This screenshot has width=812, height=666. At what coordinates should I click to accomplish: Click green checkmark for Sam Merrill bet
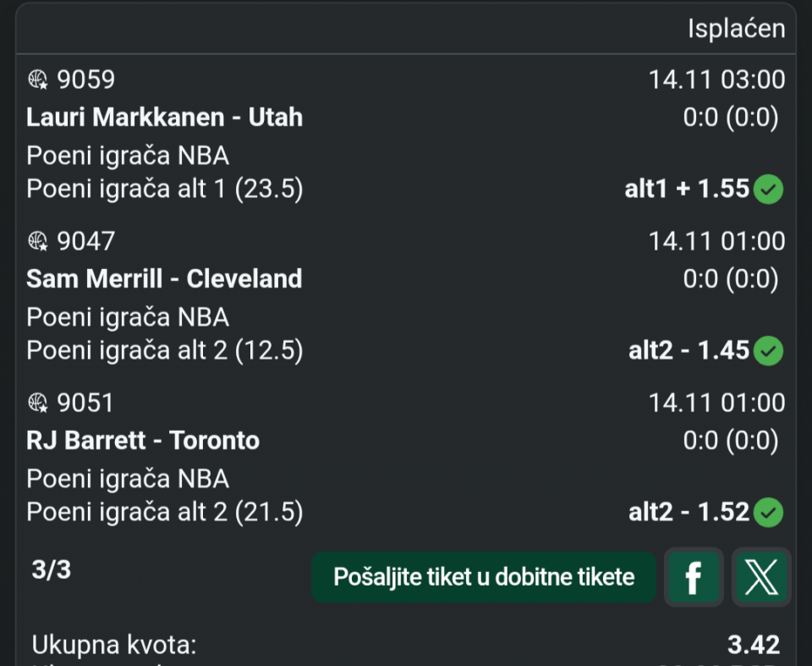click(769, 350)
